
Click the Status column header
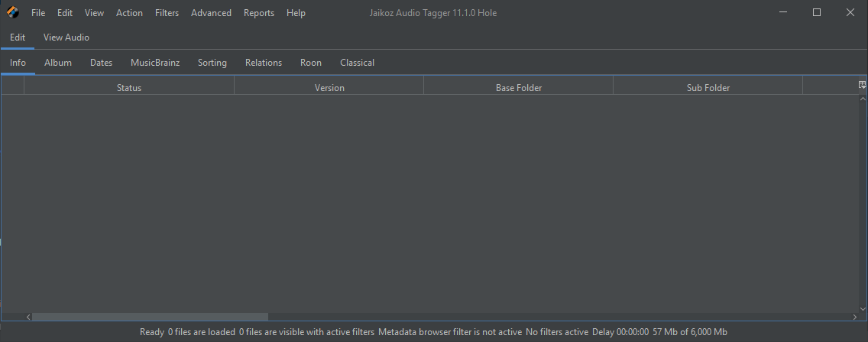[x=129, y=87]
